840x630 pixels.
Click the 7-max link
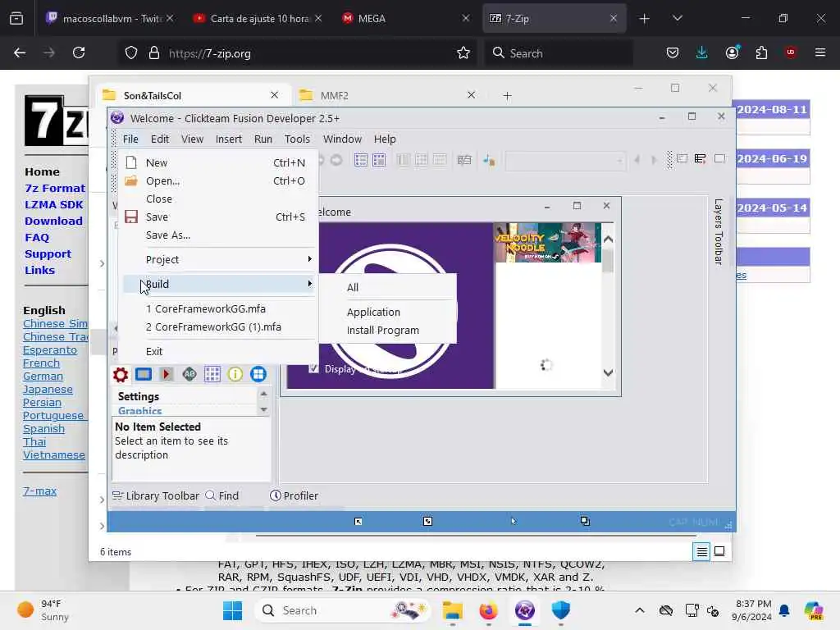coord(39,491)
